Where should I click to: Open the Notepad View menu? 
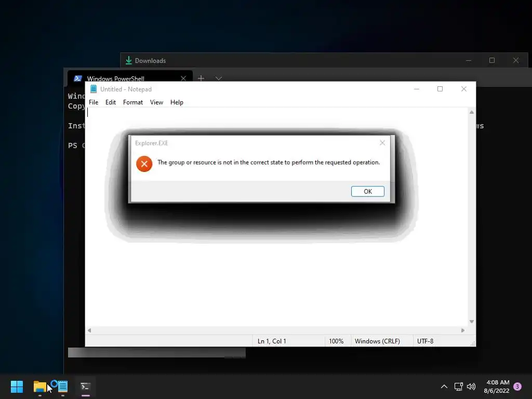156,102
